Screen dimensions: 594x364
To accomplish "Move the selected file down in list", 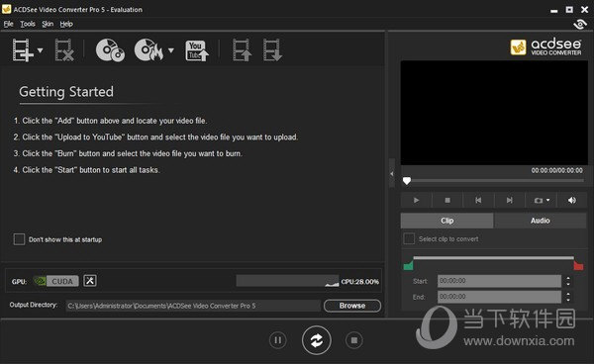I will [272, 49].
